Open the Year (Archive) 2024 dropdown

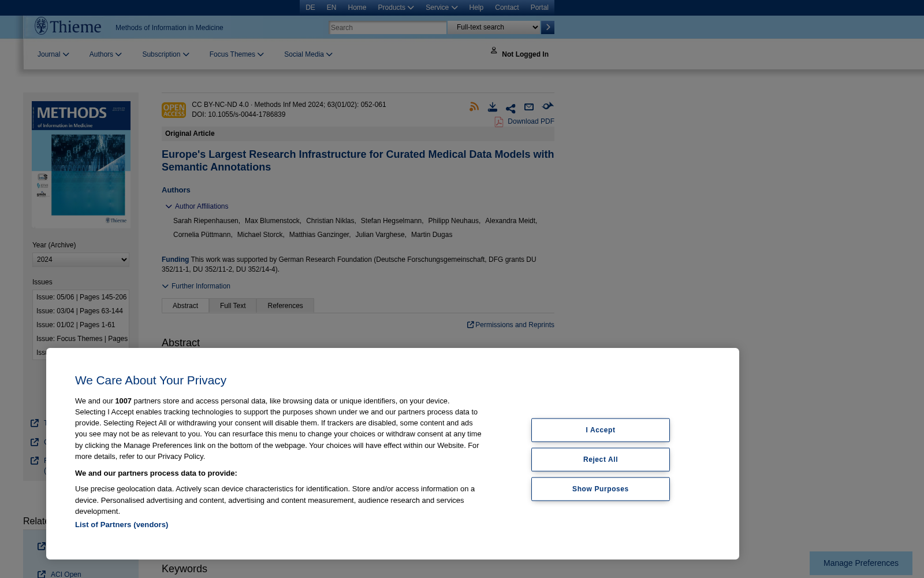click(x=81, y=260)
